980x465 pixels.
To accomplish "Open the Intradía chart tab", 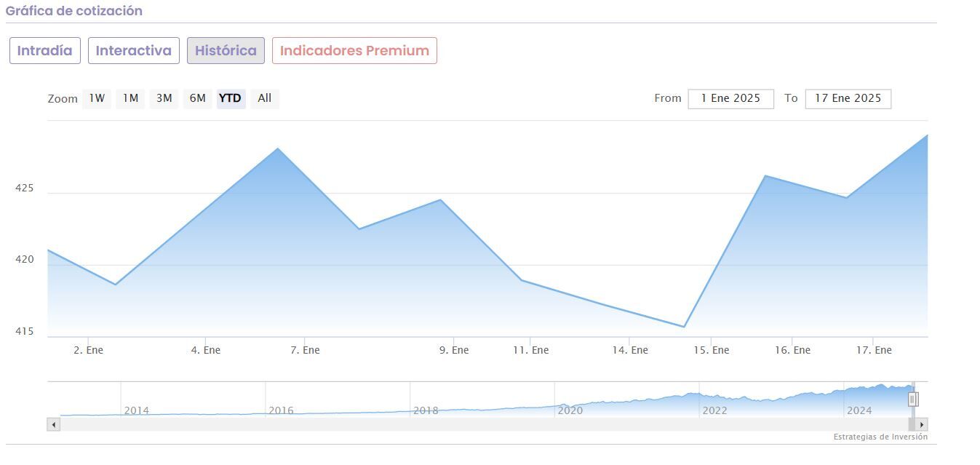I will tap(45, 51).
